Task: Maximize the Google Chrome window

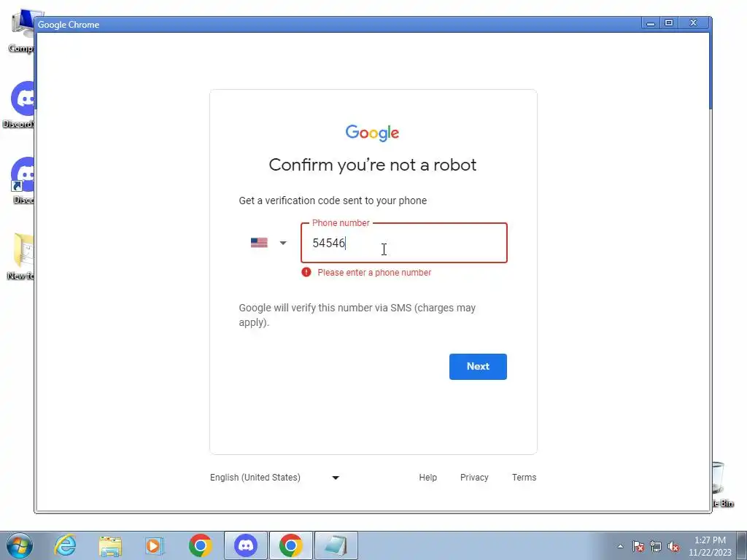Action: [669, 23]
